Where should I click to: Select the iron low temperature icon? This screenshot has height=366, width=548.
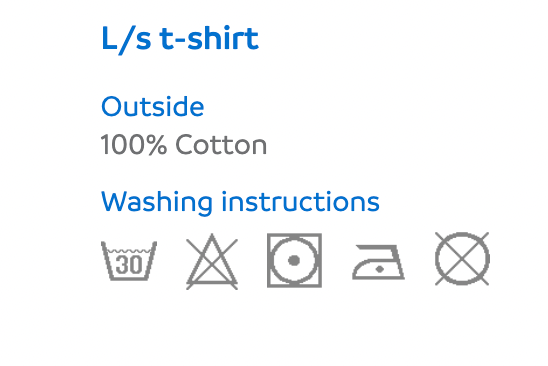[378, 262]
